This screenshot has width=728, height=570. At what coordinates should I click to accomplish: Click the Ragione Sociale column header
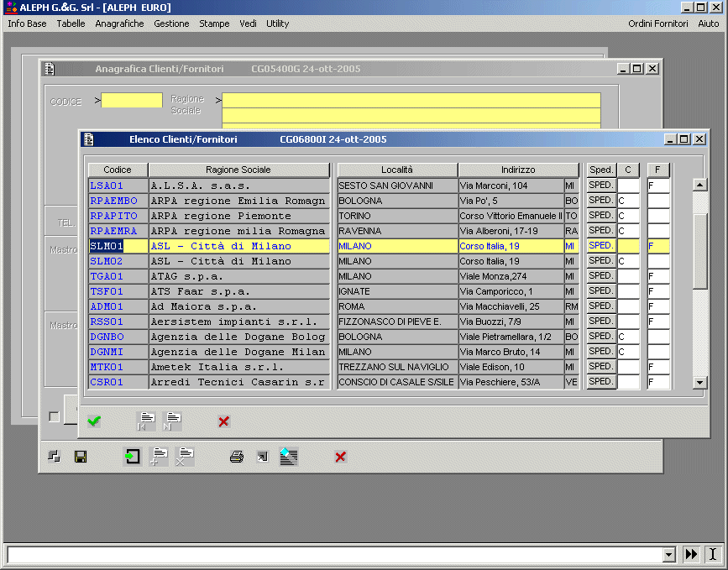click(238, 170)
